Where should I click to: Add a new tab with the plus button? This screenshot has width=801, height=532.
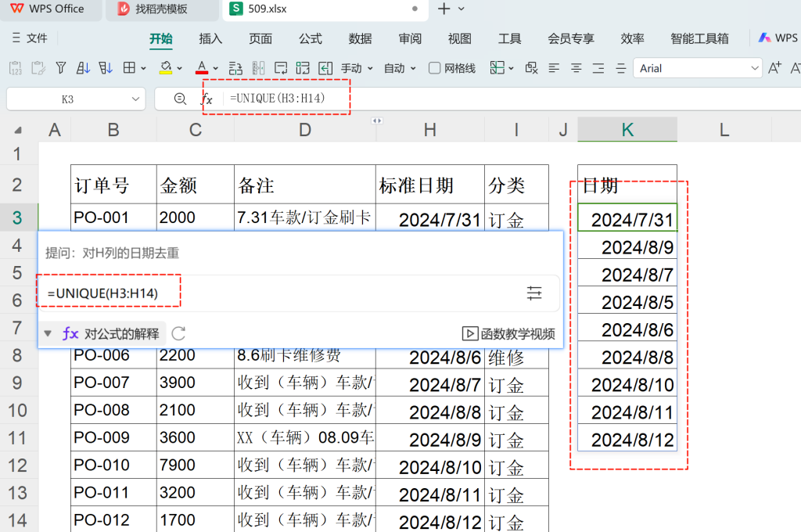(444, 9)
